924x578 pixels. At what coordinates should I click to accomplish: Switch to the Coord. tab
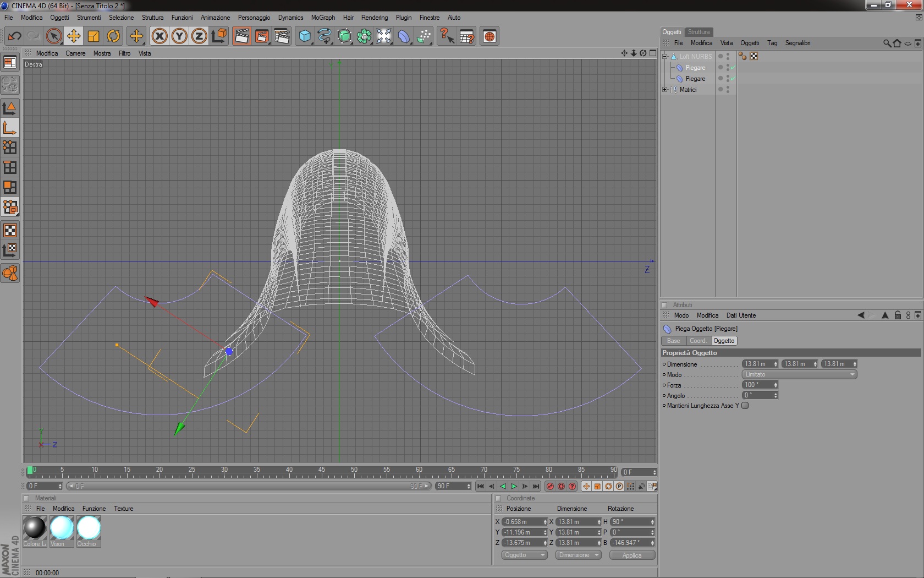pyautogui.click(x=697, y=341)
